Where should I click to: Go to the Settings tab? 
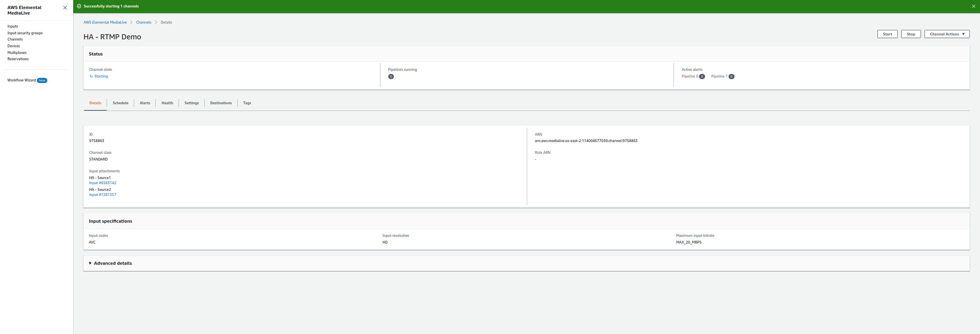[192, 103]
